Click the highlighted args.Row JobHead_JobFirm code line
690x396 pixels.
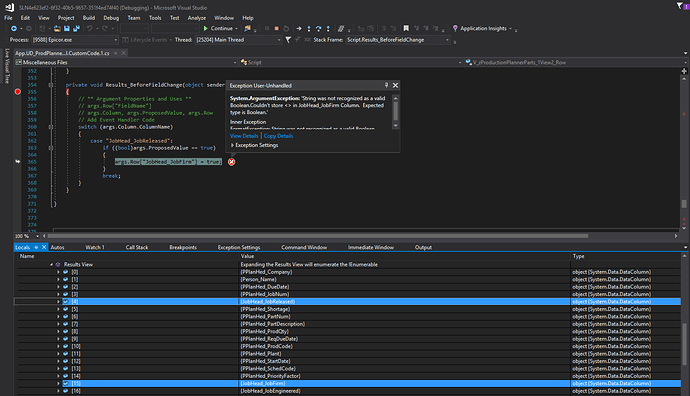168,162
